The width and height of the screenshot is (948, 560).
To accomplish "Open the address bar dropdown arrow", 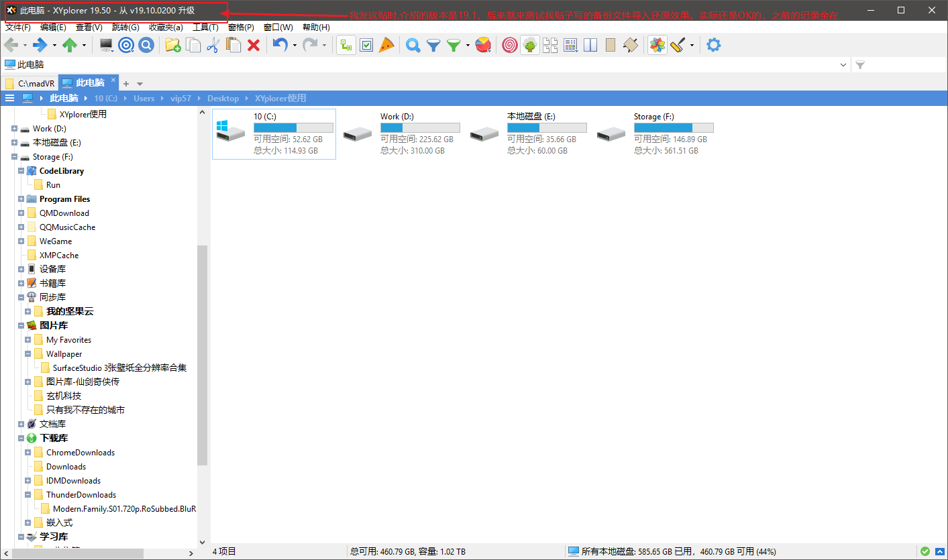I will (844, 64).
